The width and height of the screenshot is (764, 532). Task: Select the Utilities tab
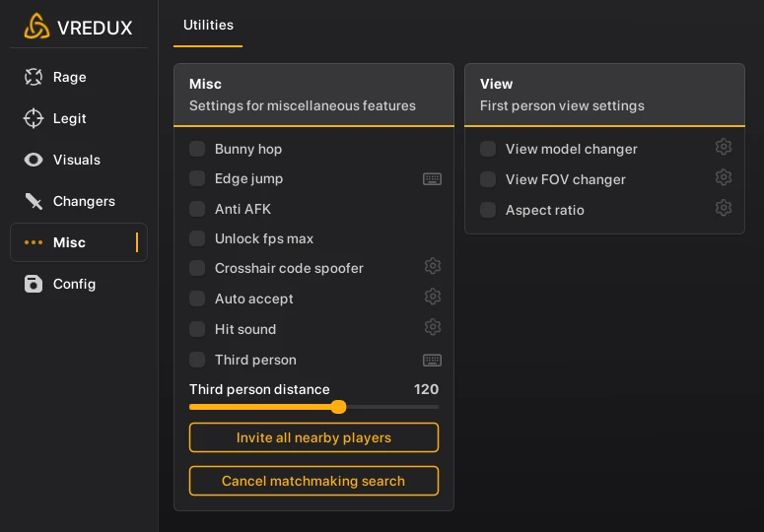pos(208,25)
